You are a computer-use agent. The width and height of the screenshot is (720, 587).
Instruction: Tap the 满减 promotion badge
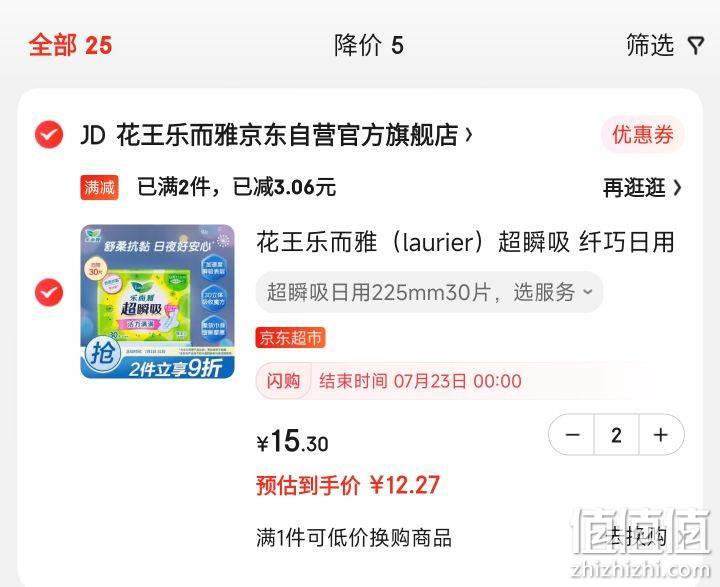click(x=99, y=187)
